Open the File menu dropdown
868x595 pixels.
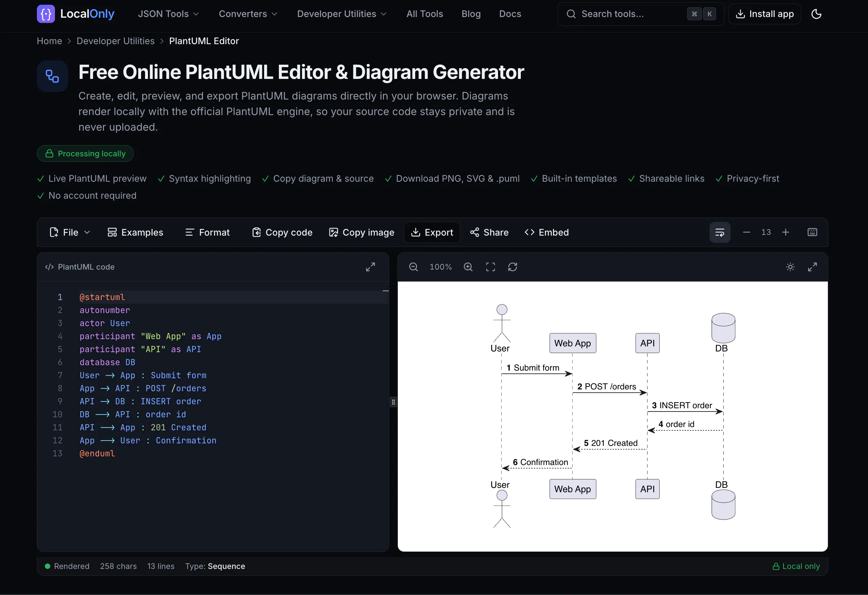(x=70, y=232)
